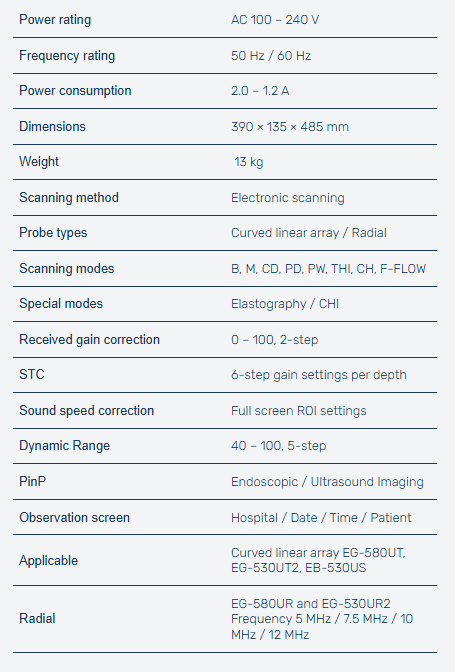Click the Scanning method label
This screenshot has height=672, width=455.
click(69, 198)
